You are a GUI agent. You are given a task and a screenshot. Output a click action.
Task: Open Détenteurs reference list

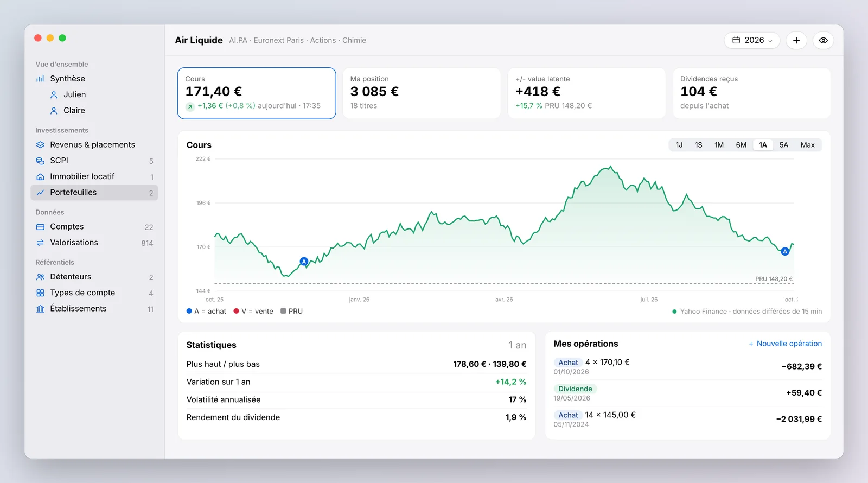[94, 277]
